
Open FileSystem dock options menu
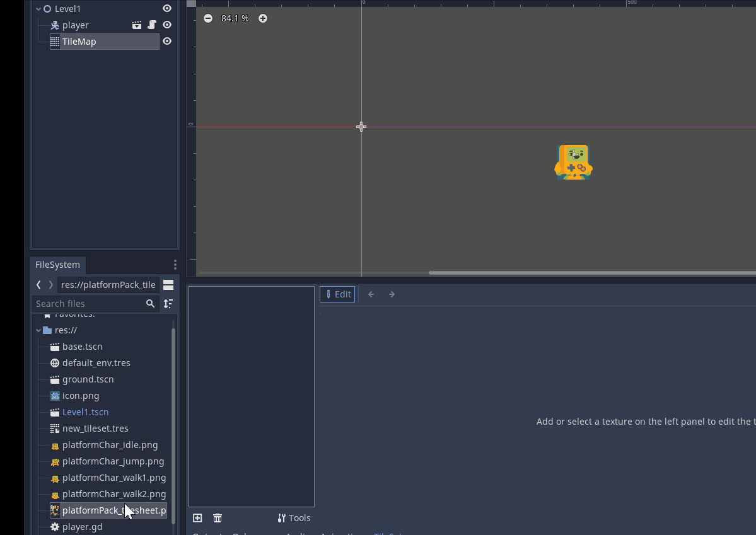pyautogui.click(x=175, y=265)
